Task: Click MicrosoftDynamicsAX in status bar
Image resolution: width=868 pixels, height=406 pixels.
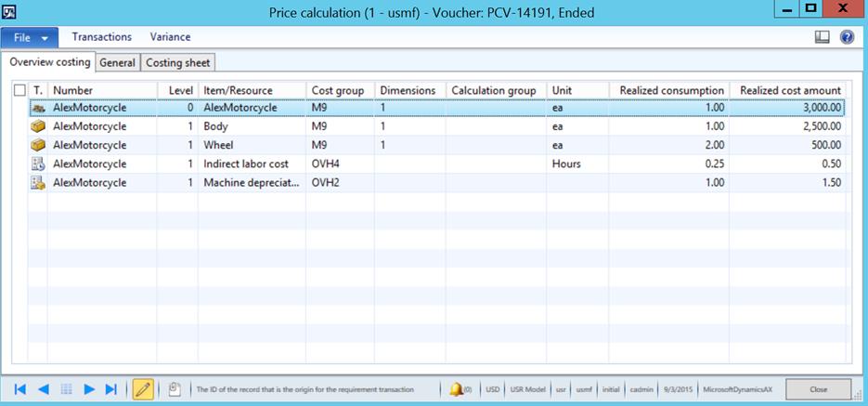Action: [x=737, y=389]
